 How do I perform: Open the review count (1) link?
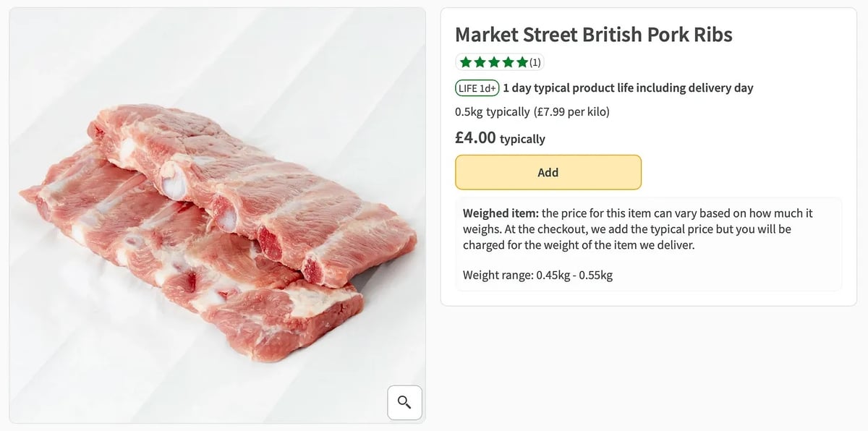535,62
